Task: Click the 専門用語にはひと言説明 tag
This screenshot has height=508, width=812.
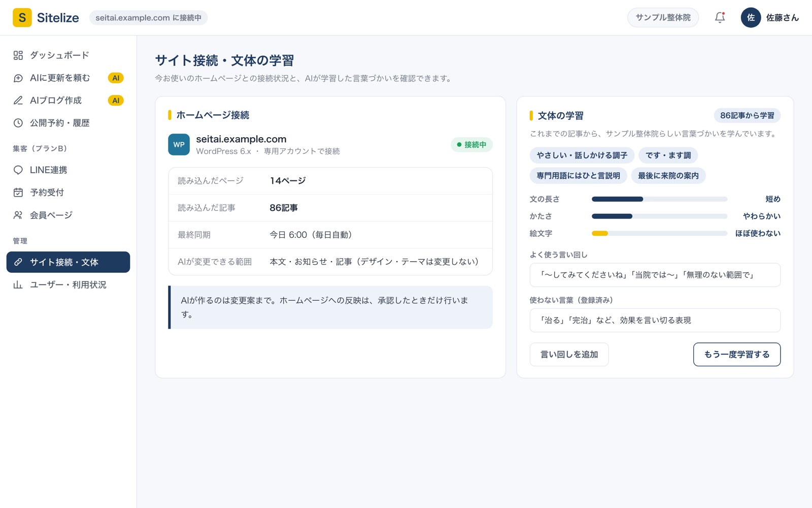Action: (578, 176)
